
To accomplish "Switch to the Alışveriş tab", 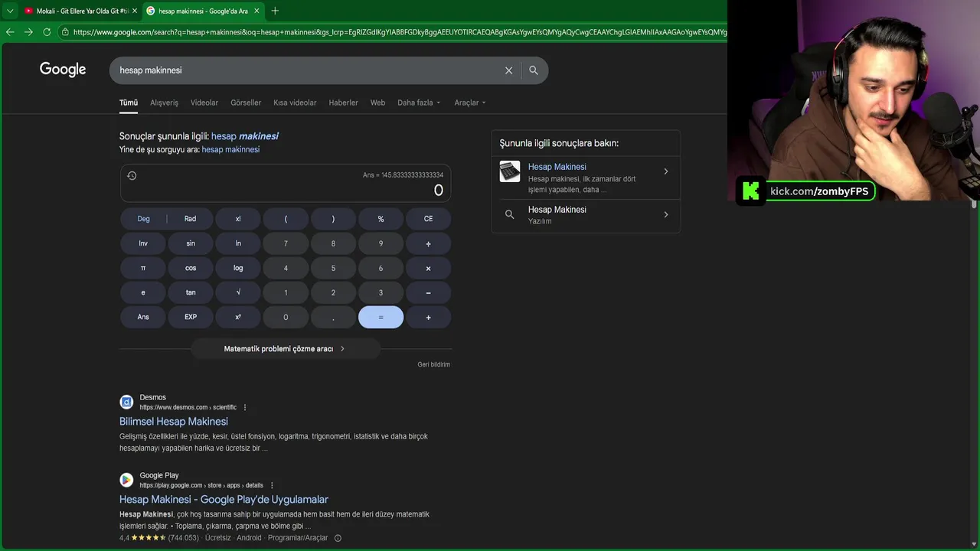I will click(x=164, y=103).
